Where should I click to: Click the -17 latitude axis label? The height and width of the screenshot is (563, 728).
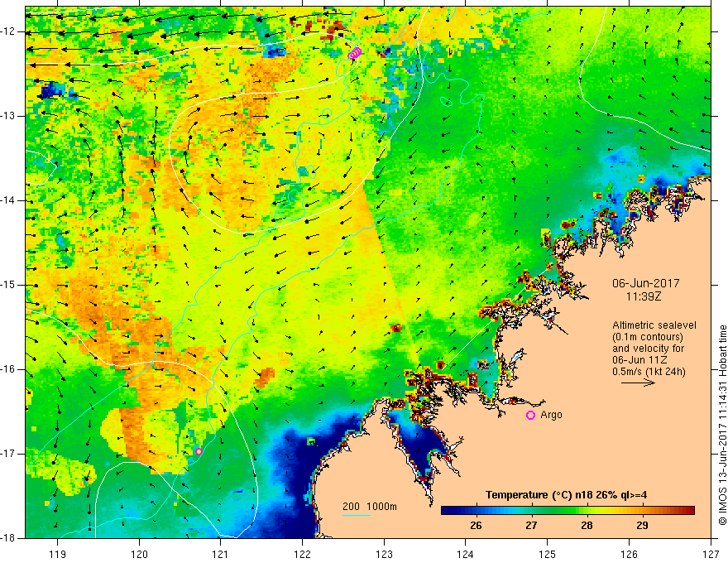tap(8, 454)
